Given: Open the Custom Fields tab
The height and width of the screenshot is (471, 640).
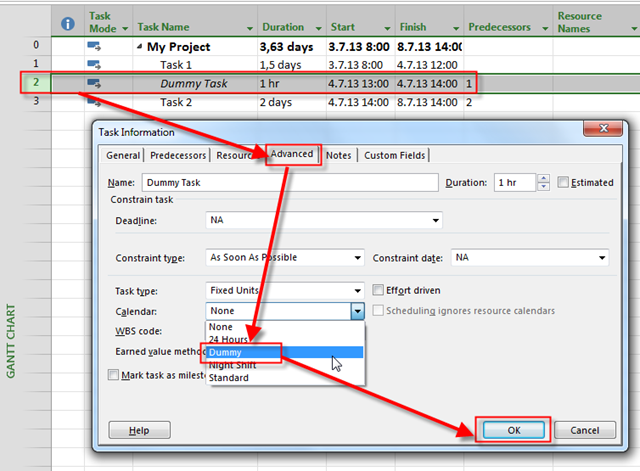Looking at the screenshot, I should pyautogui.click(x=394, y=155).
